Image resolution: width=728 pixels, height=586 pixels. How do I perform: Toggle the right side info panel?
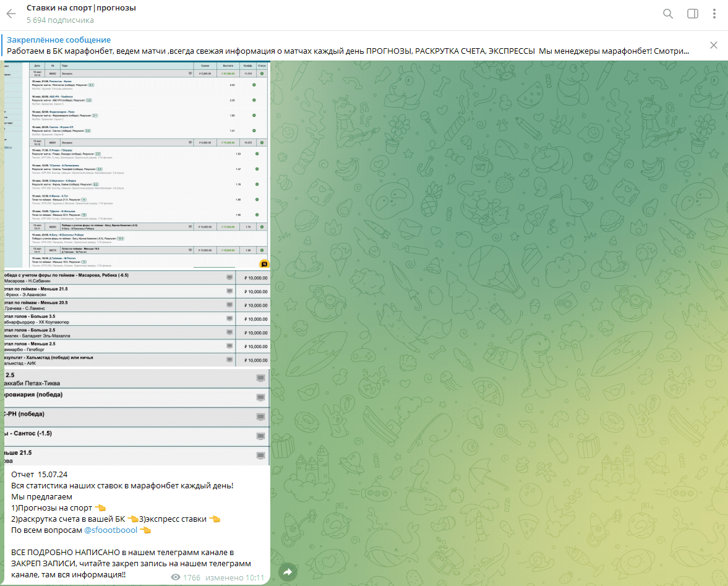693,14
